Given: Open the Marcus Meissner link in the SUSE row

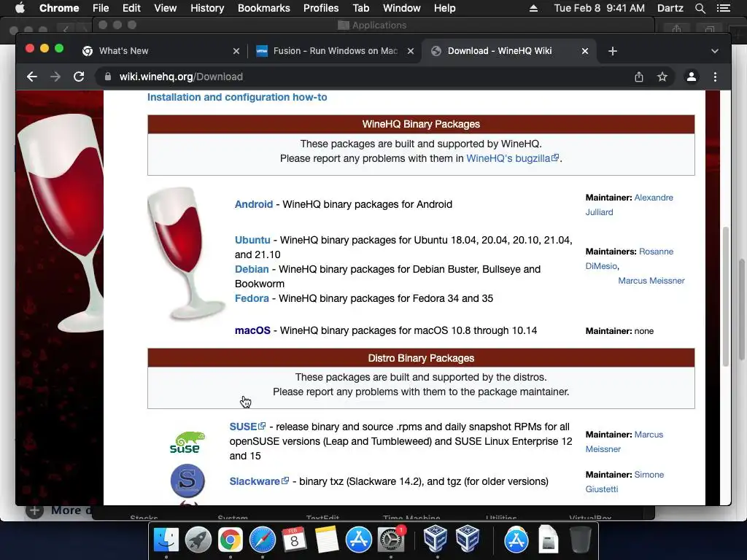Looking at the screenshot, I should coord(649,435).
